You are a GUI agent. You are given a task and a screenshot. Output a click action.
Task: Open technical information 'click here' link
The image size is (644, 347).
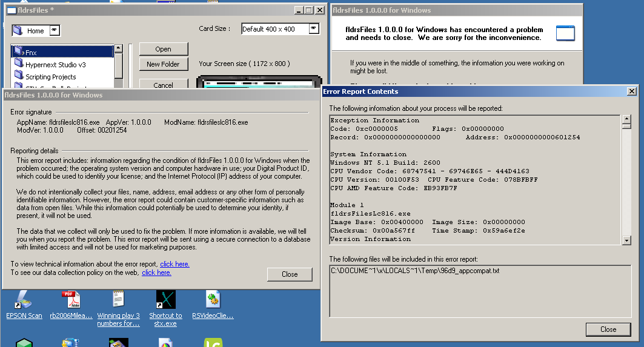(x=174, y=264)
